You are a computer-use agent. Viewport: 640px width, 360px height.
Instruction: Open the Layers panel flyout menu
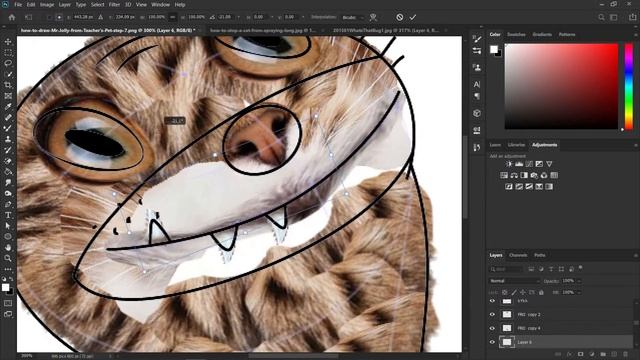pos(636,255)
